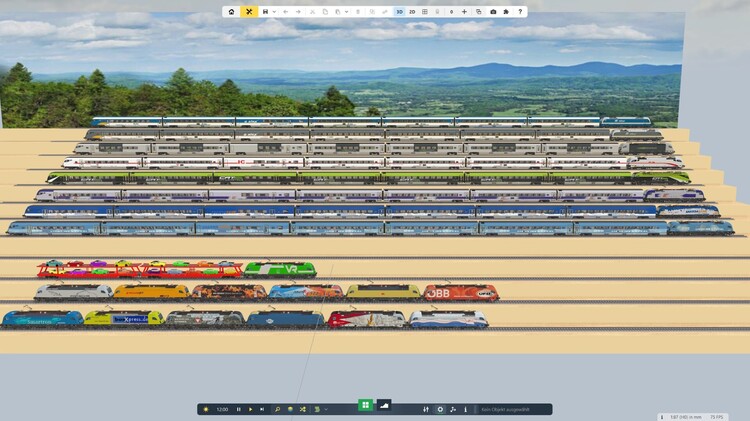Open the green catalog grid tab
The width and height of the screenshot is (750, 421).
click(x=365, y=405)
